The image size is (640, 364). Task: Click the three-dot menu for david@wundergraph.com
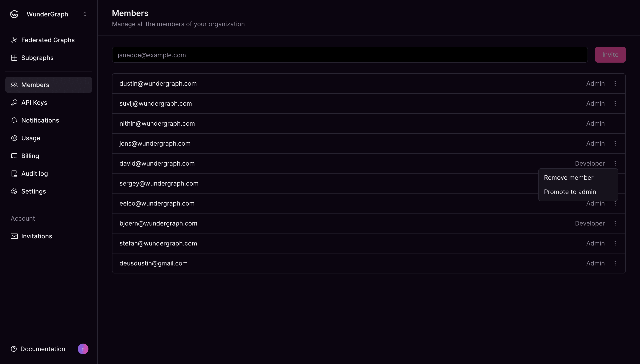tap(615, 163)
